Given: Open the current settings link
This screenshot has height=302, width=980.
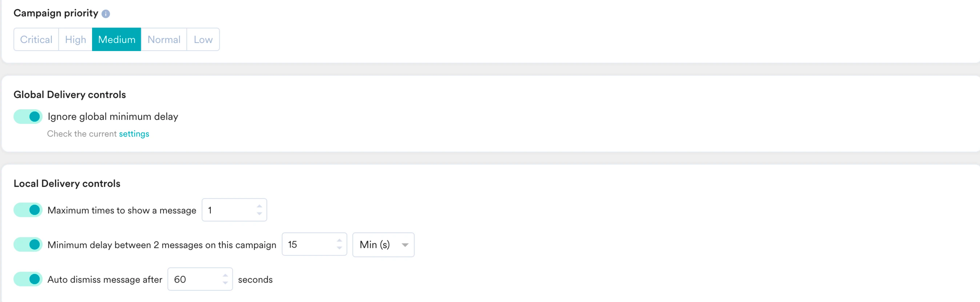Looking at the screenshot, I should click(x=134, y=134).
